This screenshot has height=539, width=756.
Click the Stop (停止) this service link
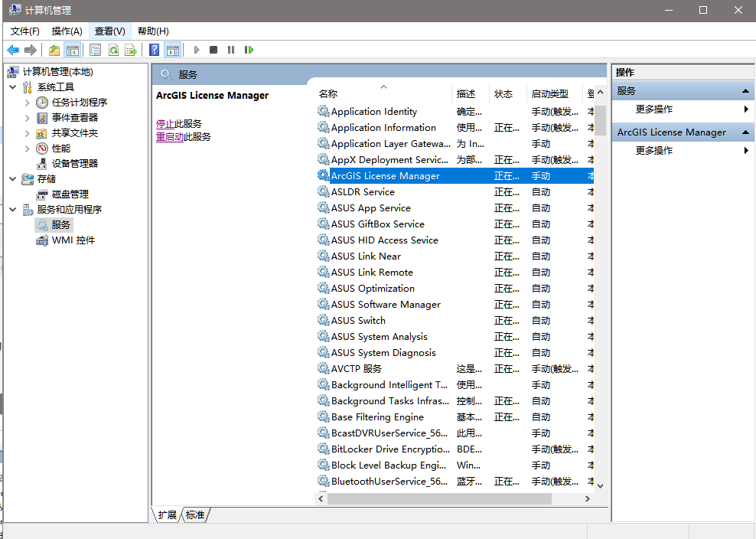(x=165, y=124)
